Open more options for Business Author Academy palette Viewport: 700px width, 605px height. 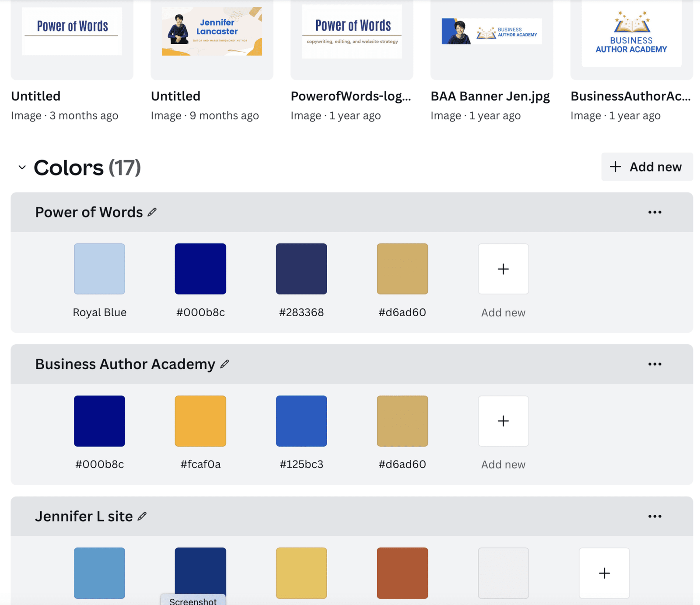pyautogui.click(x=654, y=364)
